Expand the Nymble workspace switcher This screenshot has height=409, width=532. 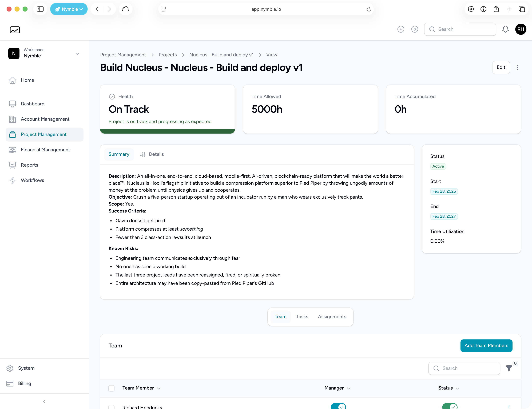tap(77, 54)
